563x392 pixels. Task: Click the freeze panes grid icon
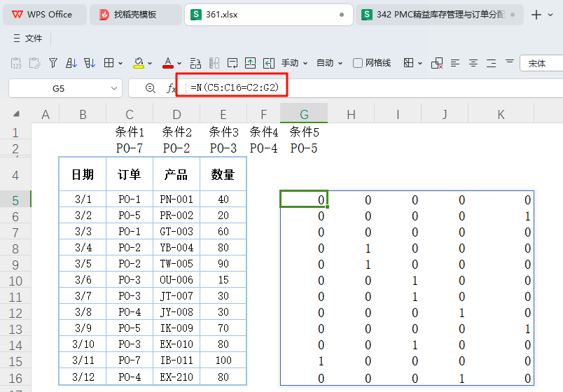pyautogui.click(x=409, y=63)
